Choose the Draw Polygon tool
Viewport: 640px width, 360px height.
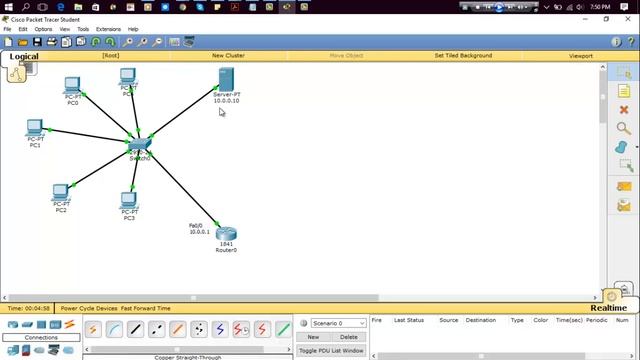pos(621,147)
